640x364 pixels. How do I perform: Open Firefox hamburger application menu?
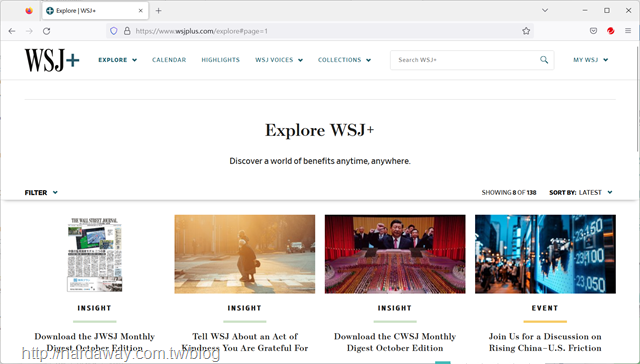pyautogui.click(x=628, y=31)
